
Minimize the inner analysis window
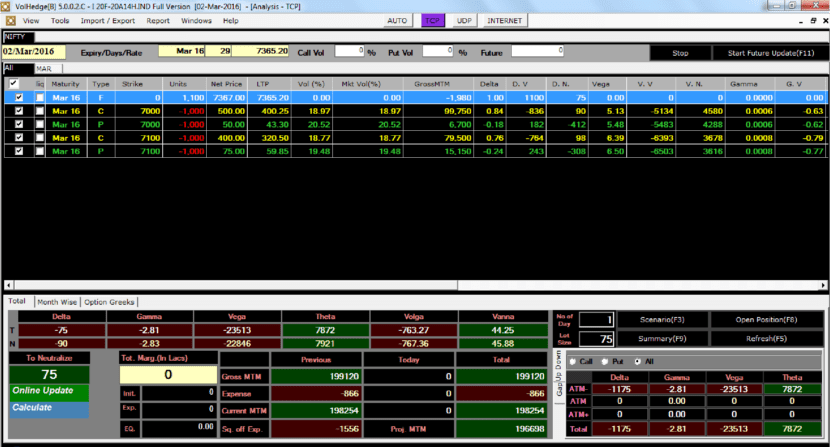click(801, 21)
